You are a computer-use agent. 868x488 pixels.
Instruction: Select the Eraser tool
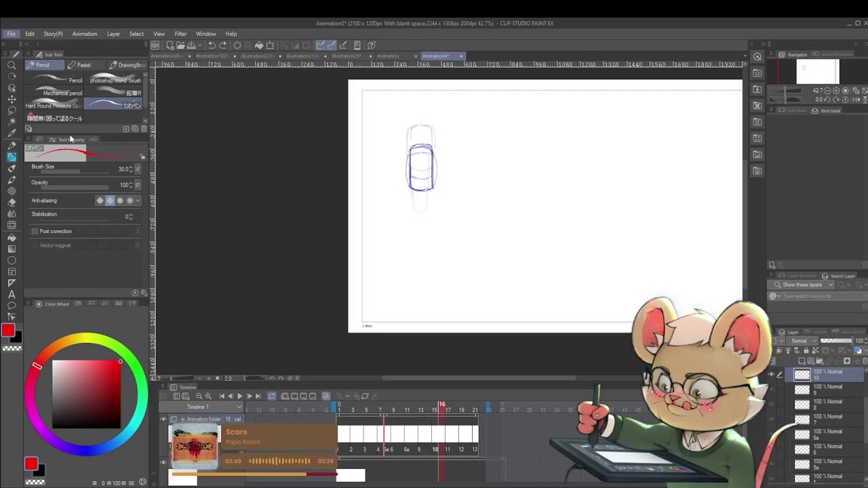point(12,202)
